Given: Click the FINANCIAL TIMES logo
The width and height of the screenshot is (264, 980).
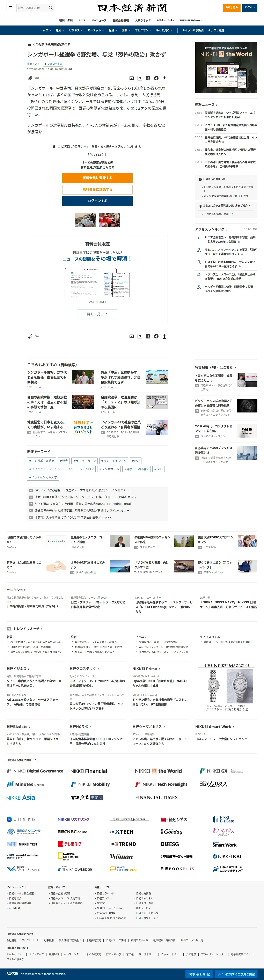Looking at the screenshot, I should coord(156,797).
